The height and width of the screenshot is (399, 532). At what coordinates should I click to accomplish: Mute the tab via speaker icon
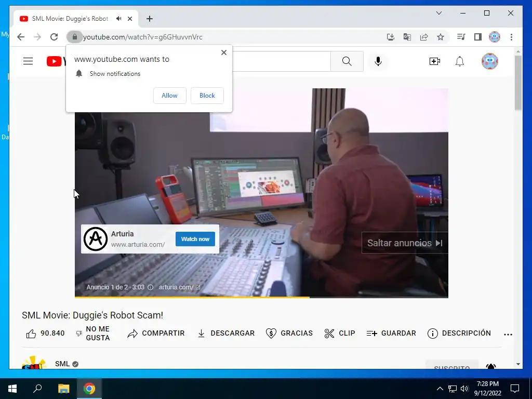click(118, 19)
